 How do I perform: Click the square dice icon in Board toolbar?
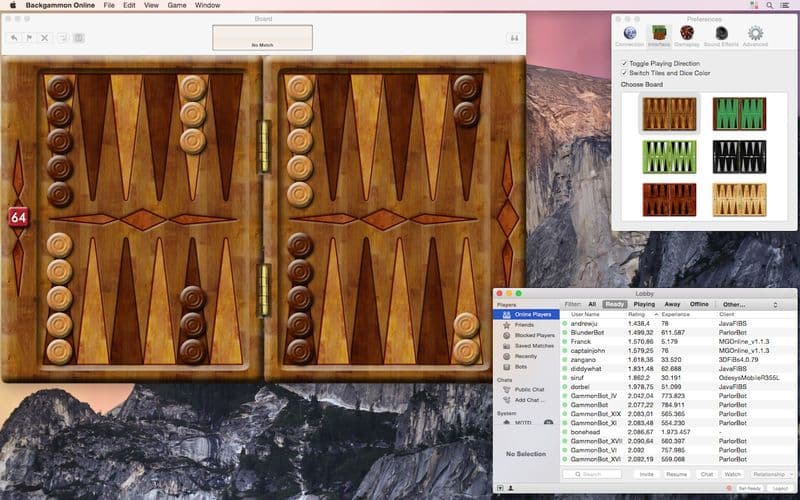click(x=79, y=38)
